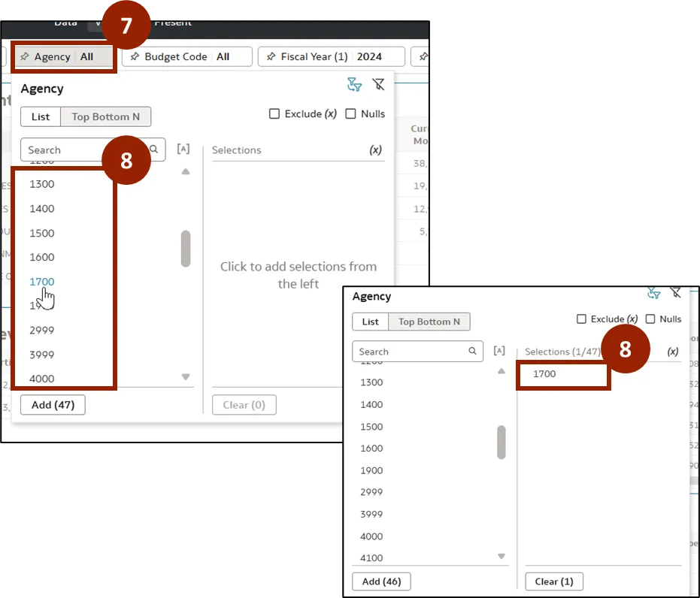Remove 1700 from the Selections list

coord(544,374)
